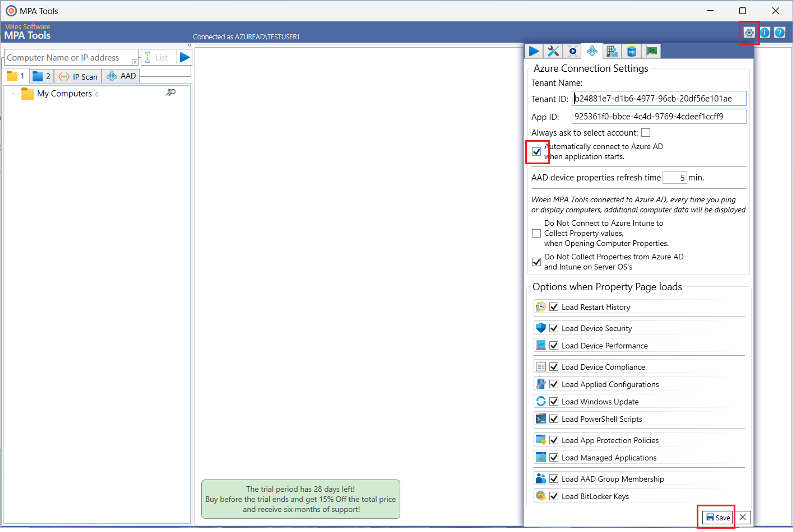This screenshot has width=793, height=532.
Task: Select the building icon settings tab
Action: click(612, 51)
